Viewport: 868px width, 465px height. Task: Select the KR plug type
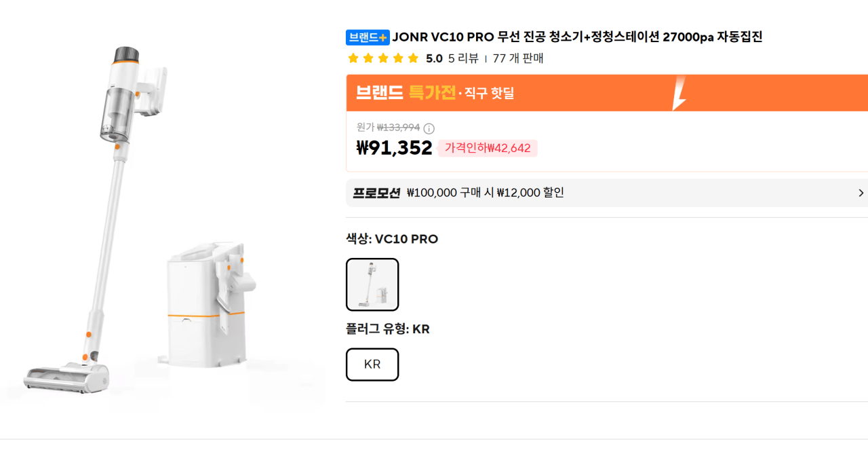[372, 365]
